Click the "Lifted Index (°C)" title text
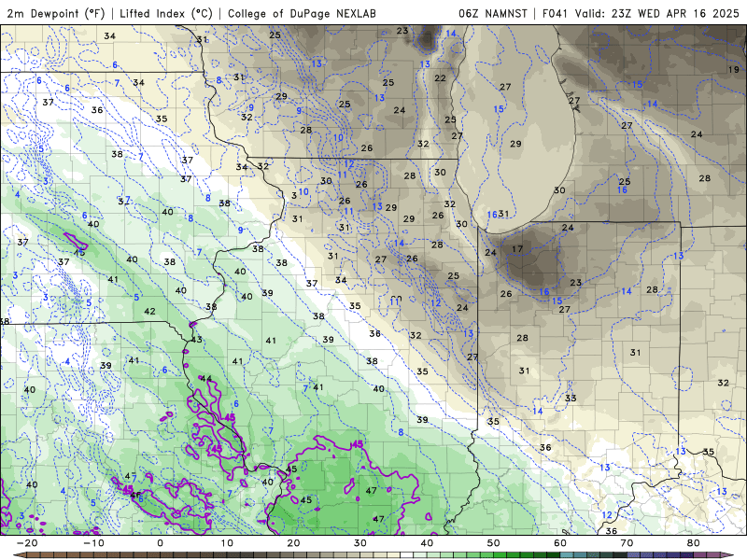Image resolution: width=747 pixels, height=560 pixels. [166, 13]
